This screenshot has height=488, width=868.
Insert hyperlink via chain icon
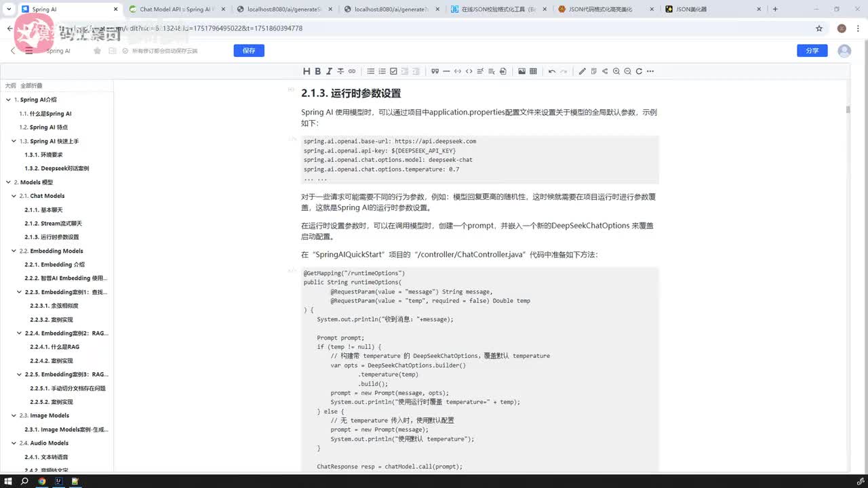coord(352,71)
